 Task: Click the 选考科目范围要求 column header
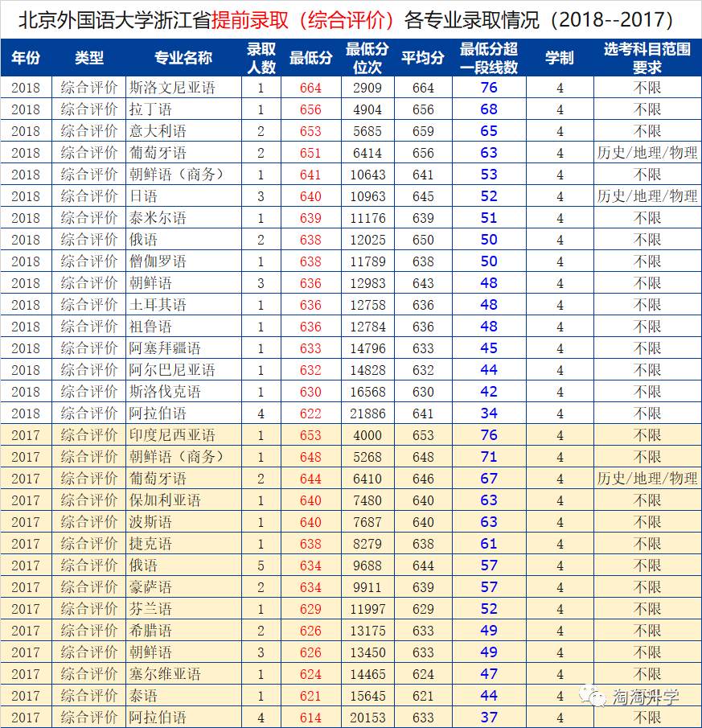point(647,58)
